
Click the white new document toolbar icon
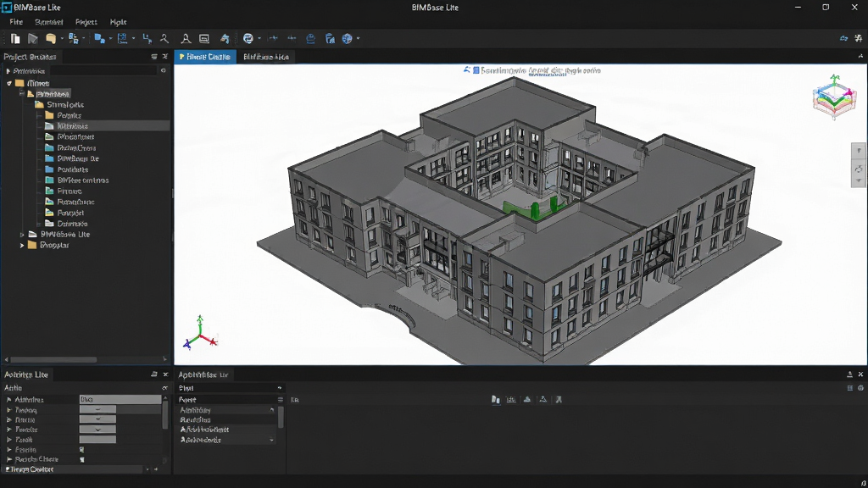coord(15,38)
